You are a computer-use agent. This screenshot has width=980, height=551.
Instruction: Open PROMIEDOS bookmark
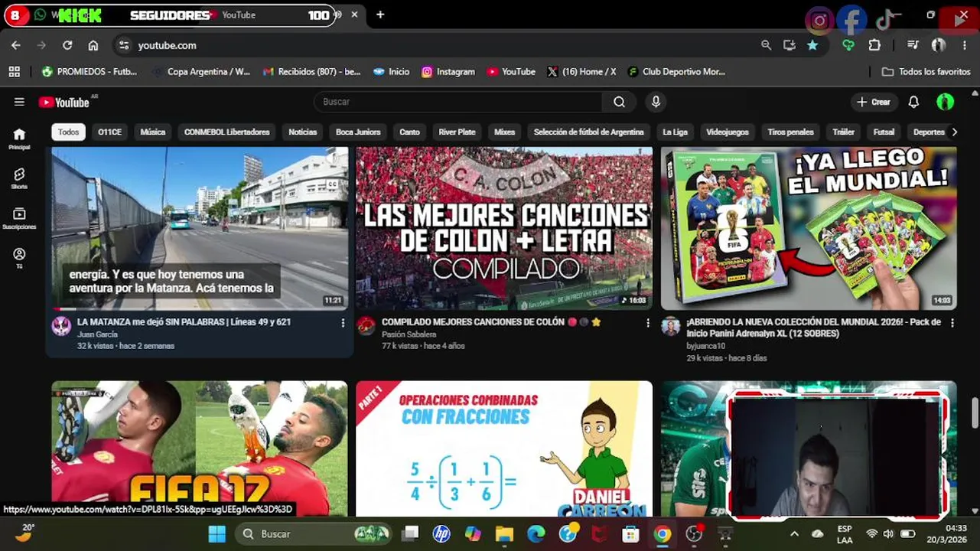90,71
